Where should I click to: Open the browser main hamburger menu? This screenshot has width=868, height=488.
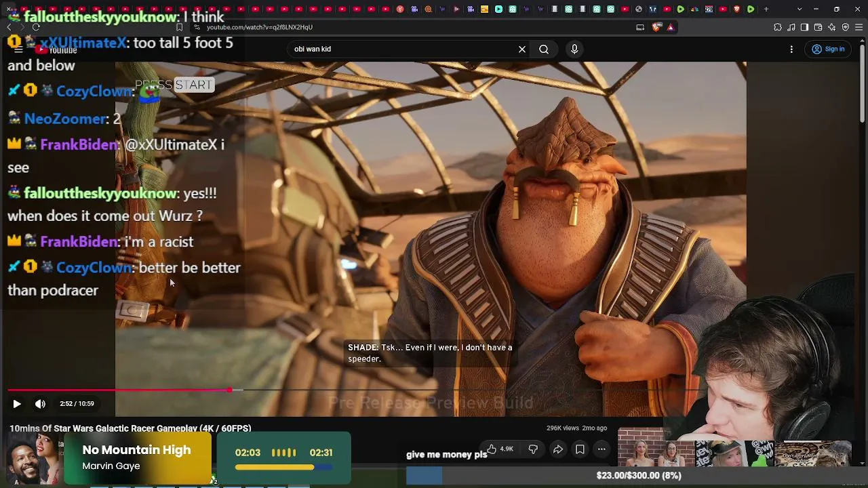[x=859, y=27]
